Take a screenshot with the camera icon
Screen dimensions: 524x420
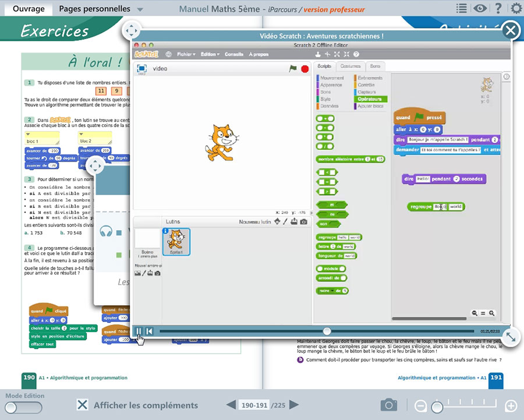(389, 405)
